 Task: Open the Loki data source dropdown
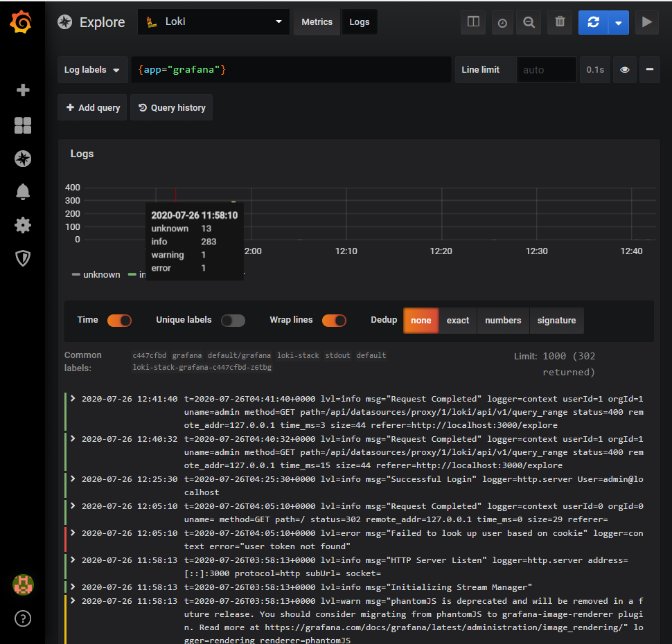coord(213,22)
